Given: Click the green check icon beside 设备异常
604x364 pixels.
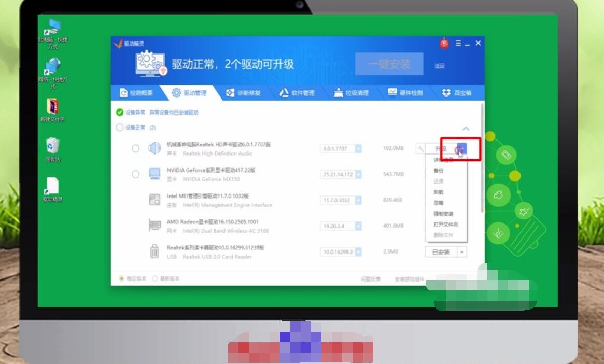Looking at the screenshot, I should click(120, 112).
